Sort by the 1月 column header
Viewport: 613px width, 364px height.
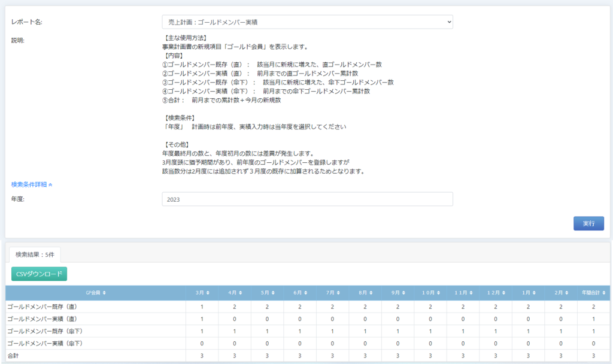point(528,293)
